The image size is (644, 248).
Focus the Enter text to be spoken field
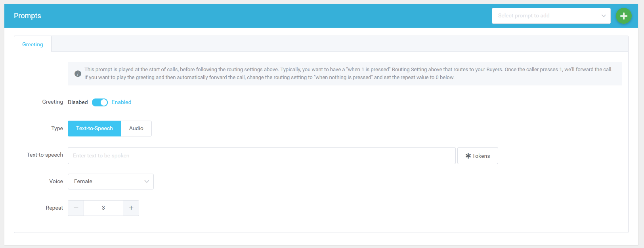pyautogui.click(x=262, y=156)
